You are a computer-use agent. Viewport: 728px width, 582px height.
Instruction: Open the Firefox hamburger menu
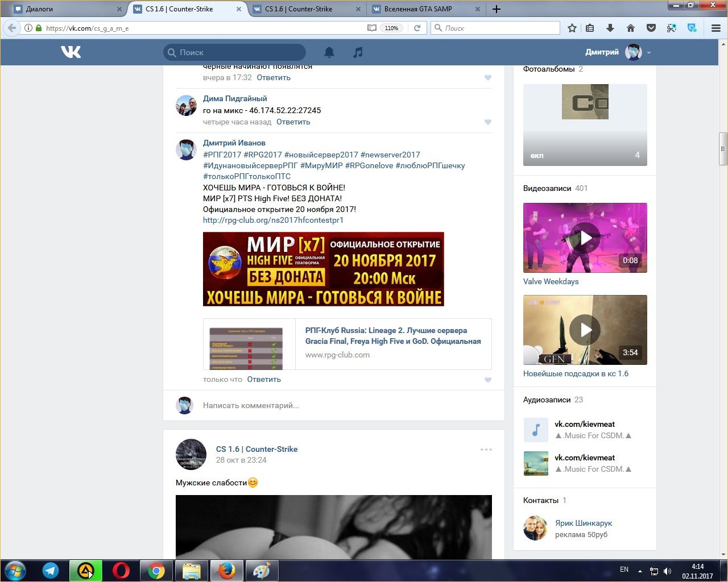coord(716,28)
